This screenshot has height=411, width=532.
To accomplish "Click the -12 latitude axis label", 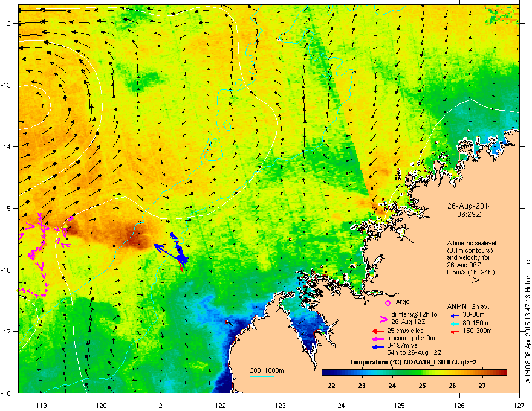I will (x=6, y=24).
